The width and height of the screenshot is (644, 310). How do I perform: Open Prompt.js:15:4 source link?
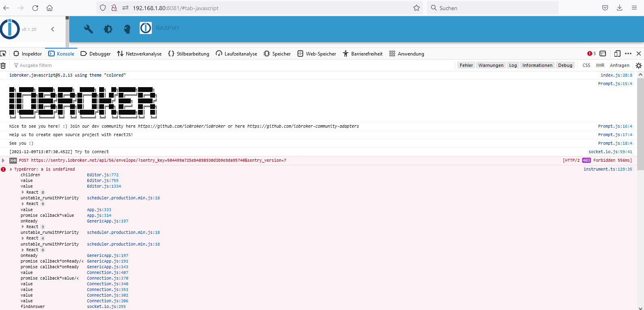pyautogui.click(x=615, y=84)
